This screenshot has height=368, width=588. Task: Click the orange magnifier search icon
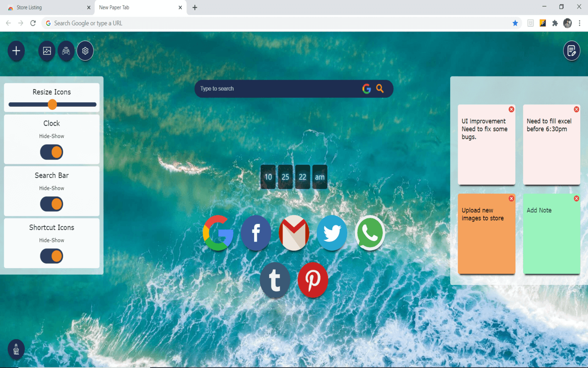click(380, 89)
